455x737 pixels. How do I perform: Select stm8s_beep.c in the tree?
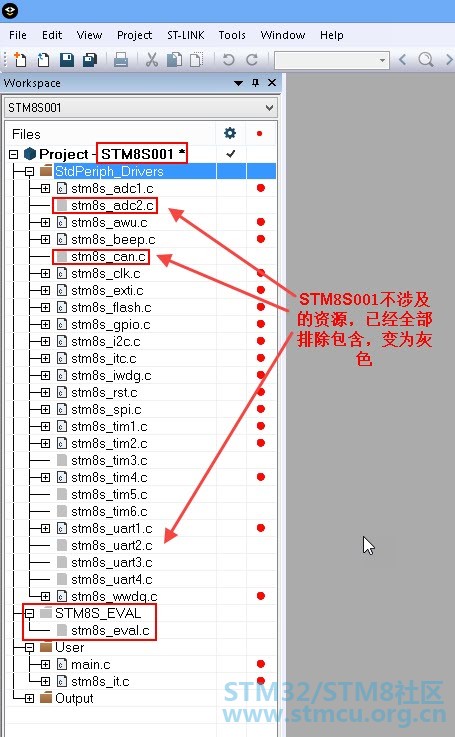113,240
